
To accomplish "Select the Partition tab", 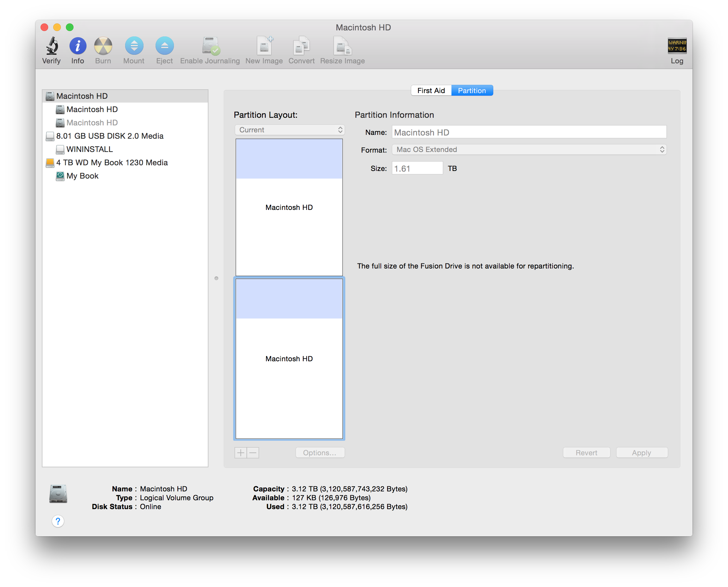I will point(472,91).
